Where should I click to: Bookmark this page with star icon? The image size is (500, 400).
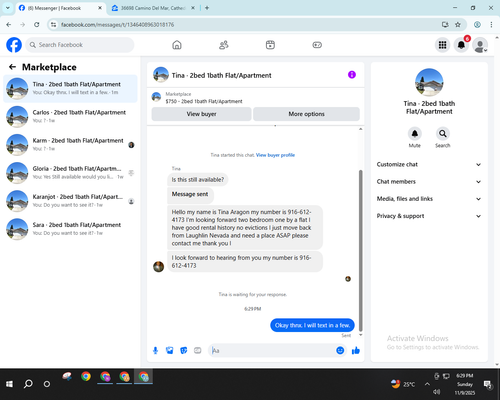click(x=458, y=25)
